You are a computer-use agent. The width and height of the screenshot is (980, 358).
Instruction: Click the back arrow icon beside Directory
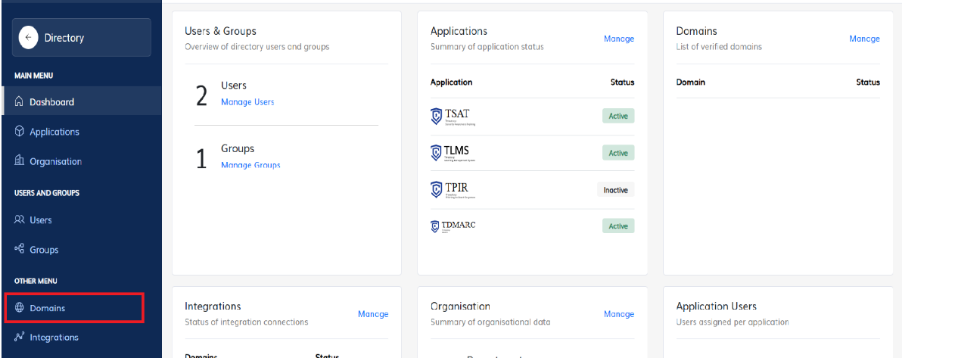tap(29, 38)
